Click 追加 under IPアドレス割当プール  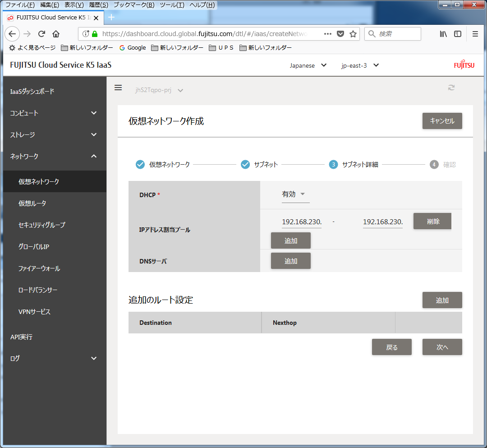(291, 240)
